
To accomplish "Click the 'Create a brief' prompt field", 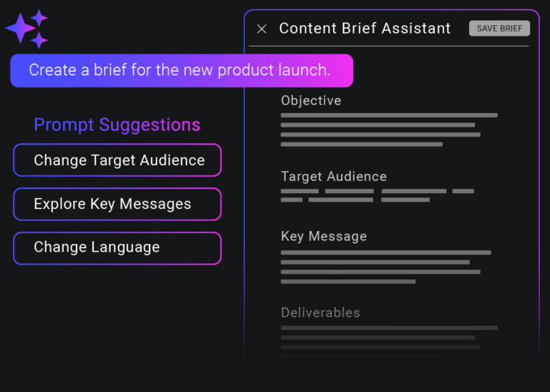I will pyautogui.click(x=181, y=70).
